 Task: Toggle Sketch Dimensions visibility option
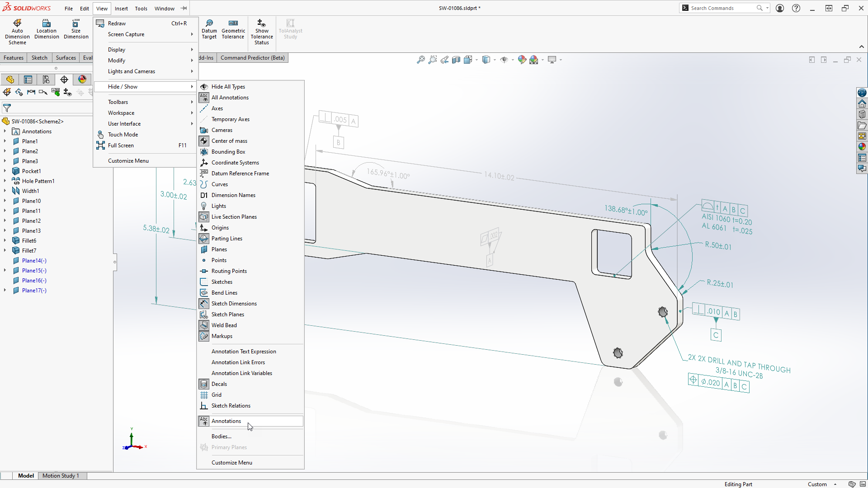[234, 304]
